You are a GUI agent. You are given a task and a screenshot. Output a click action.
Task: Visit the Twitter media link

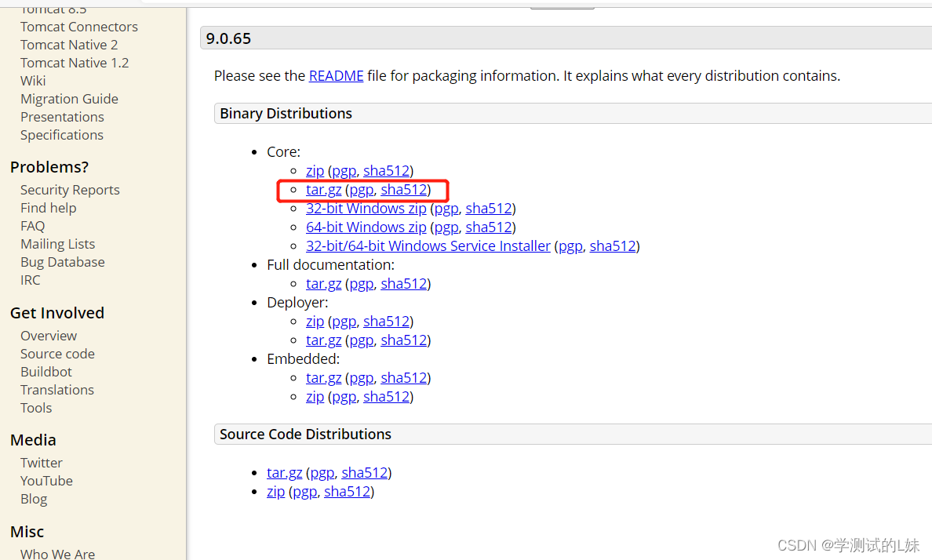click(41, 463)
